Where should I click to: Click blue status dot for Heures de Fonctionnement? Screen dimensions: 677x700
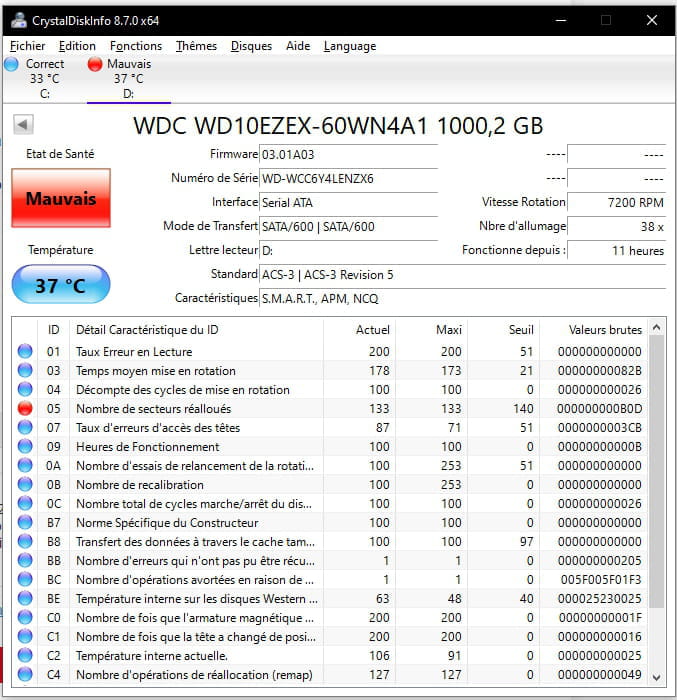coord(25,447)
